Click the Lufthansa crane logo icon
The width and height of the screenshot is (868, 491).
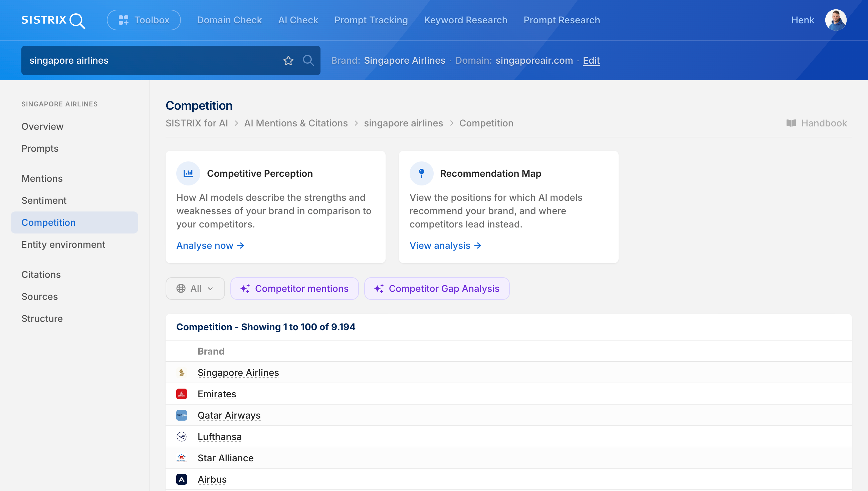[182, 437]
